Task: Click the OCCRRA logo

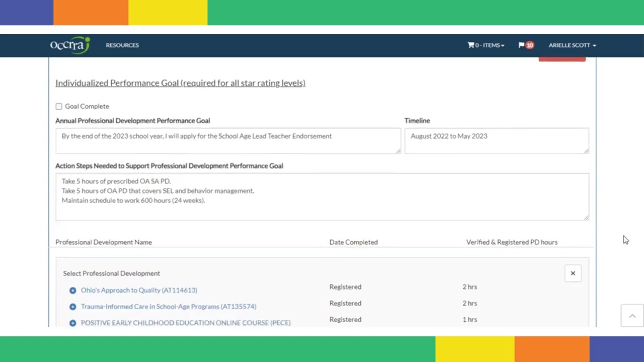Action: (x=69, y=45)
